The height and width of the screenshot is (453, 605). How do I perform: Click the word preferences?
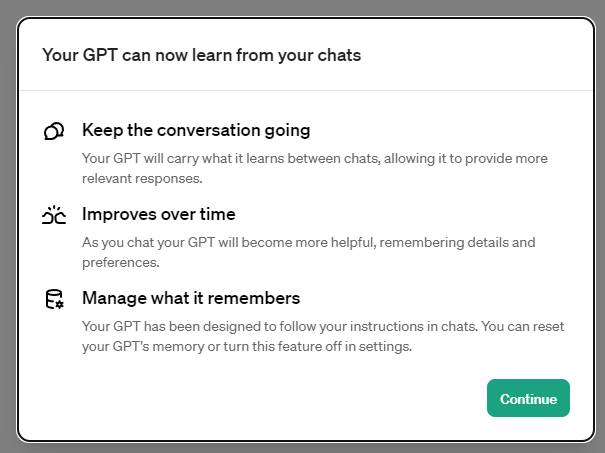pyautogui.click(x=120, y=263)
